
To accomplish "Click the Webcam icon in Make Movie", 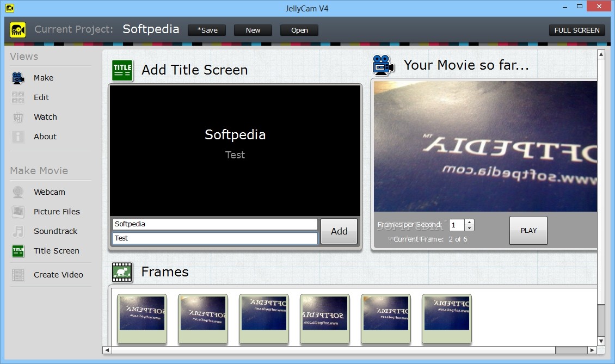I will tap(17, 192).
